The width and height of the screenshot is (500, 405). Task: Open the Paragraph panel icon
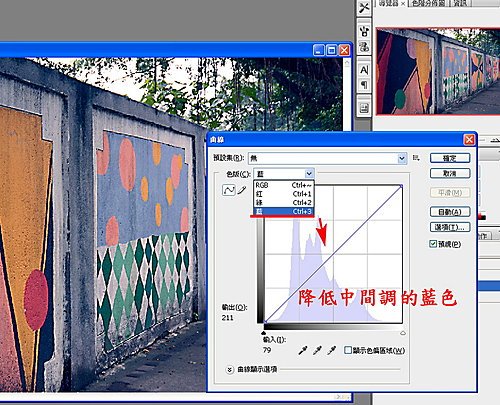(364, 85)
